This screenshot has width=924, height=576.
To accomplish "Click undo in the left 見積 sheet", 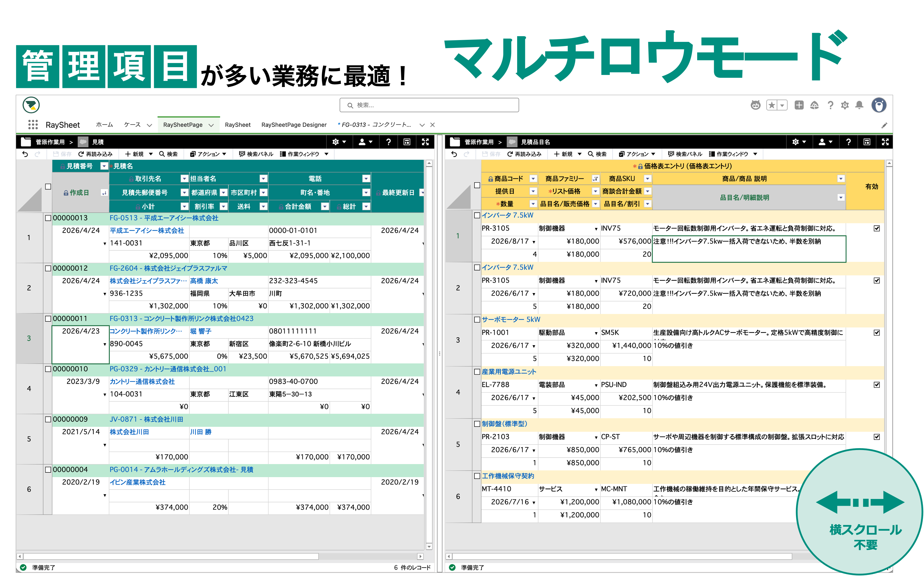I will coord(25,154).
